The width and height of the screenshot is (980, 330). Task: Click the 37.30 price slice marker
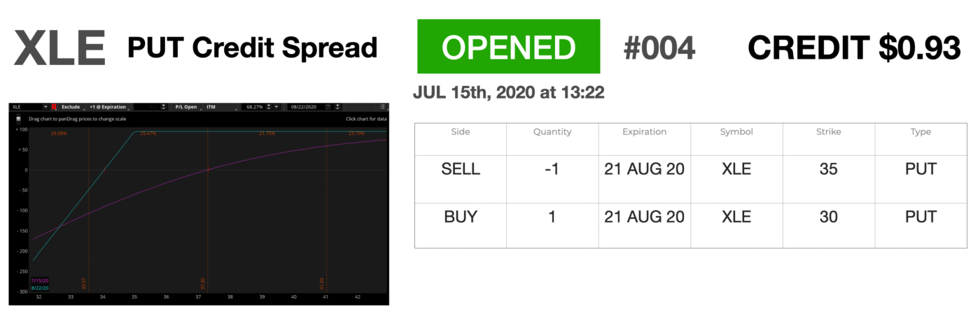tap(203, 282)
